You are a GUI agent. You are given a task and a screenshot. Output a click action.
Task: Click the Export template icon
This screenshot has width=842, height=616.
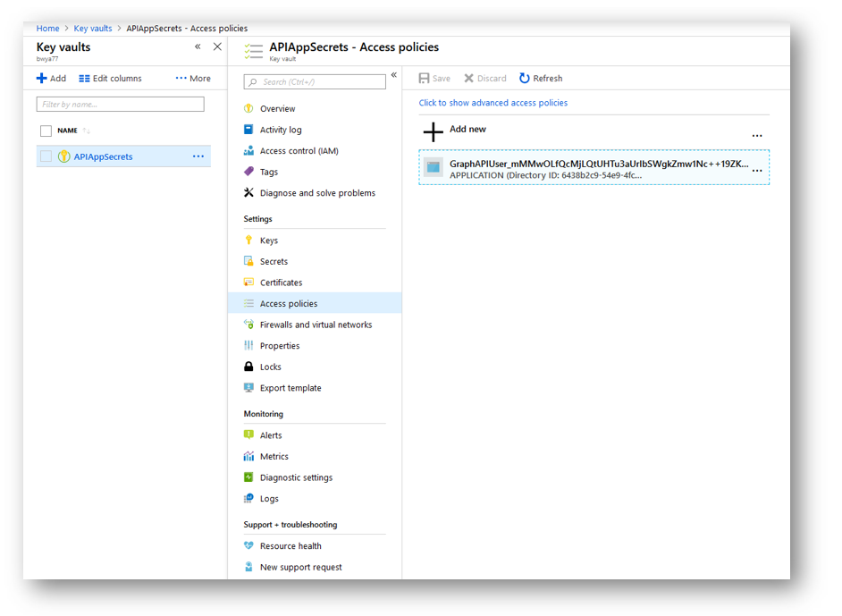click(x=248, y=387)
